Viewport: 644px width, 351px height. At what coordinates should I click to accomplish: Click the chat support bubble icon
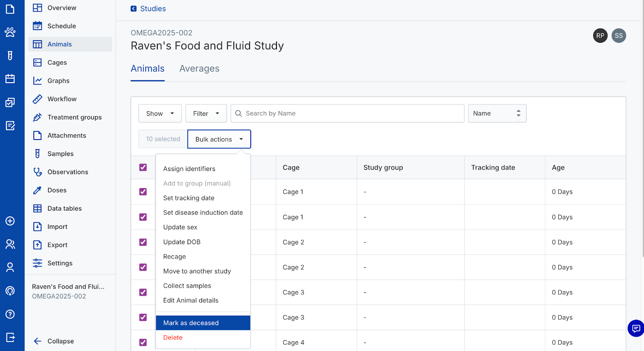636,328
